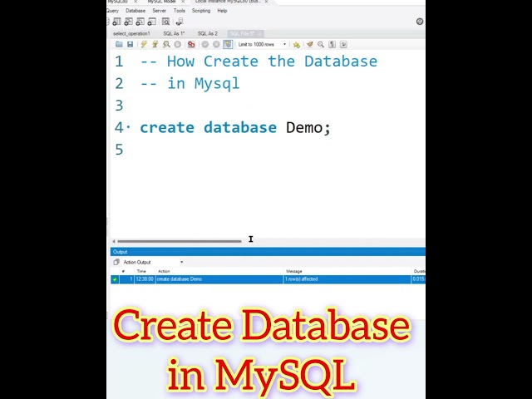
Task: Click the comment 'How Create the Database'
Action: 272,62
